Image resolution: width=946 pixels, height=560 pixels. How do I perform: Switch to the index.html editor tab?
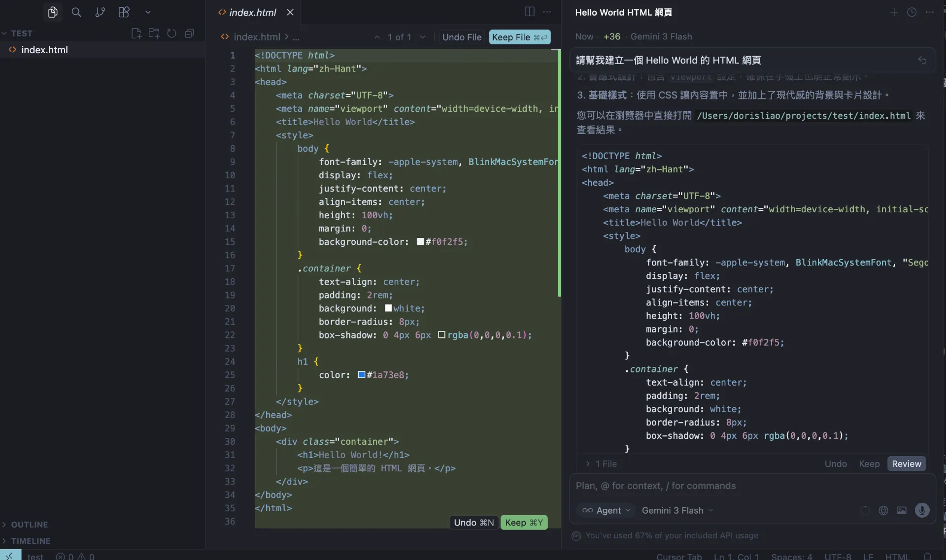point(252,12)
